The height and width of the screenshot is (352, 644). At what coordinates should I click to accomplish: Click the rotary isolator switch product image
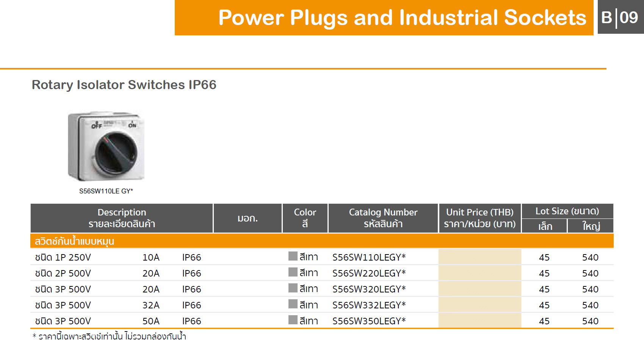tap(106, 146)
